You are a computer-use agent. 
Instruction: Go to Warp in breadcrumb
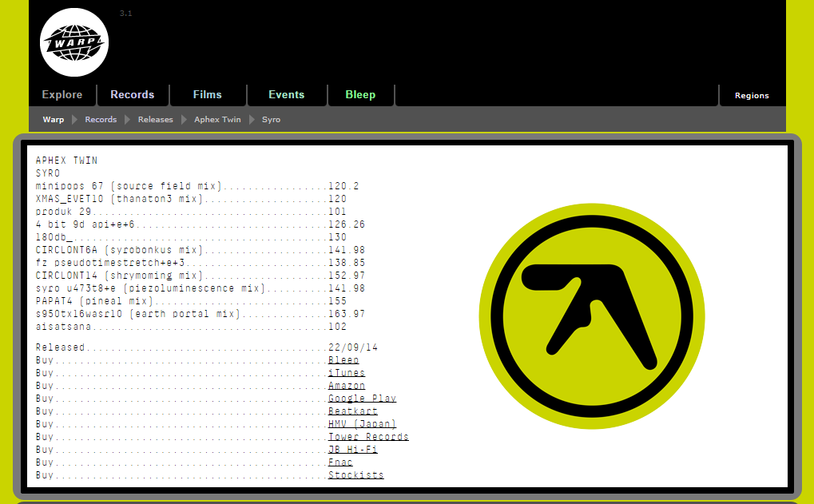point(54,119)
